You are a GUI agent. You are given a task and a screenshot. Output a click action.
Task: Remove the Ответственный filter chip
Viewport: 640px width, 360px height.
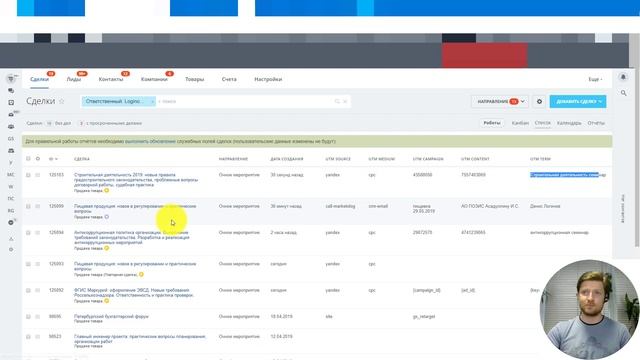(x=153, y=101)
